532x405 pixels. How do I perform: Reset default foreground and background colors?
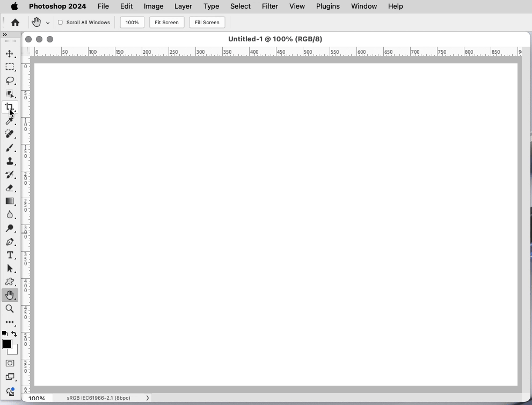(x=5, y=334)
